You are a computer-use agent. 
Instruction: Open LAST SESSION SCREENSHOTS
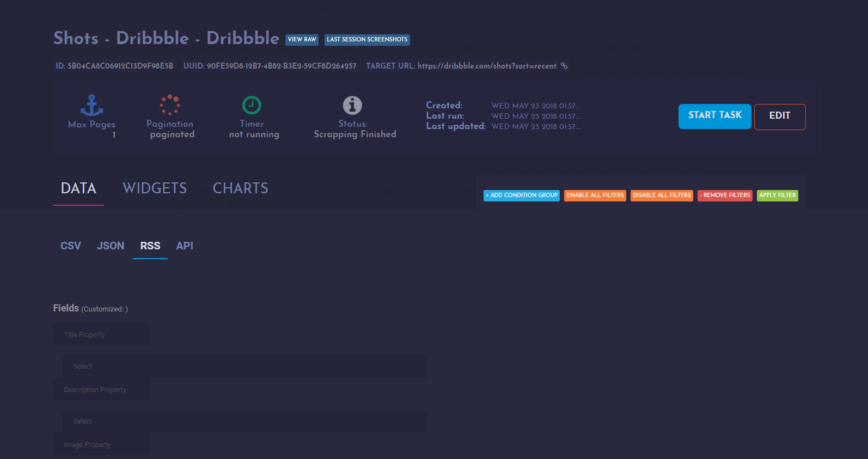367,40
